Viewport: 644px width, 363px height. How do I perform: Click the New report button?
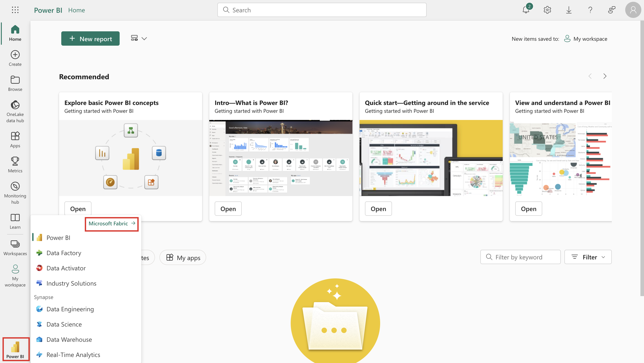coord(90,38)
